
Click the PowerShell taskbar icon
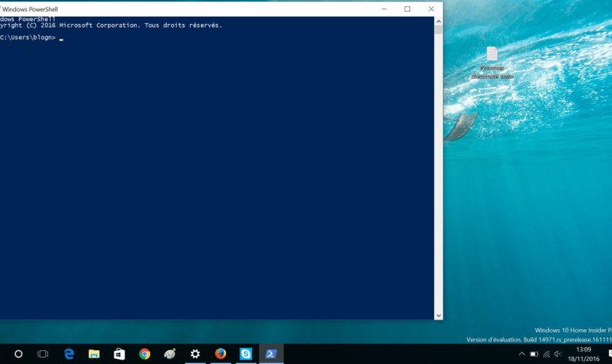[x=271, y=354]
